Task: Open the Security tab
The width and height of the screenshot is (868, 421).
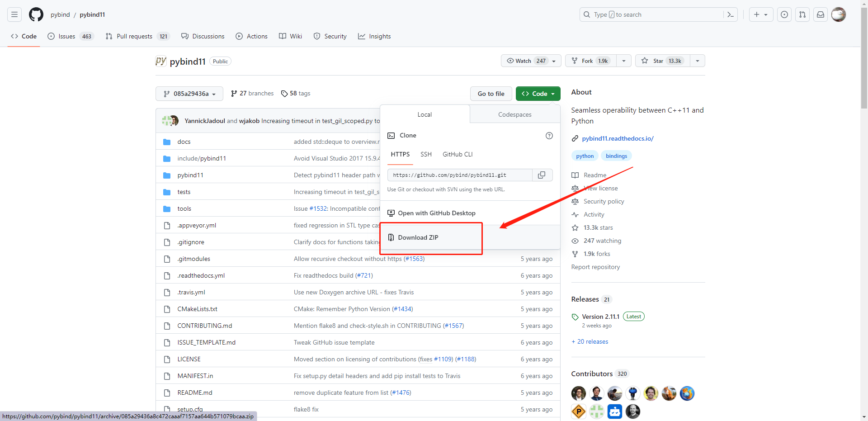Action: click(x=330, y=36)
